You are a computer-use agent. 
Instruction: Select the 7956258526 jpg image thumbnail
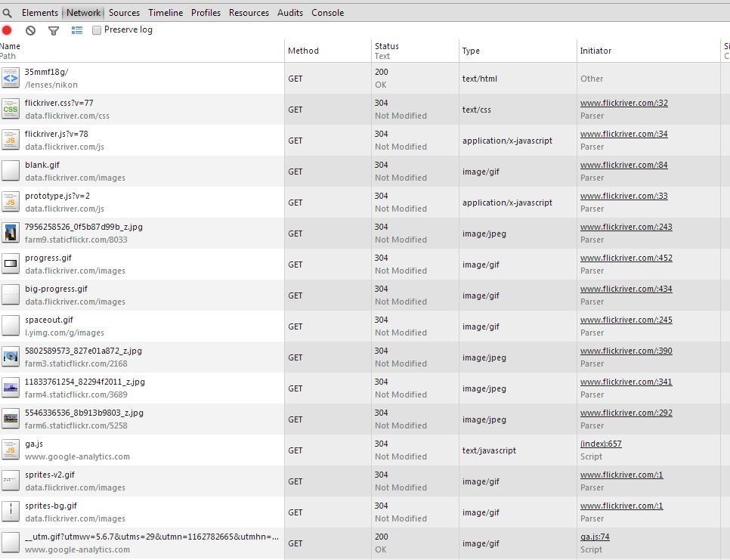click(11, 233)
